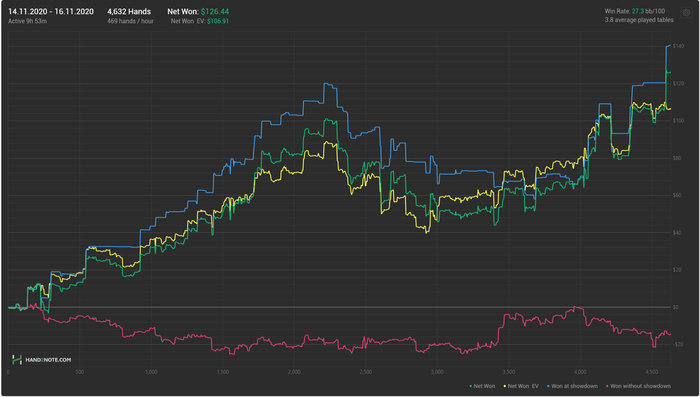Click the "3.8 average played tables" text
This screenshot has height=397, width=700.
point(639,20)
